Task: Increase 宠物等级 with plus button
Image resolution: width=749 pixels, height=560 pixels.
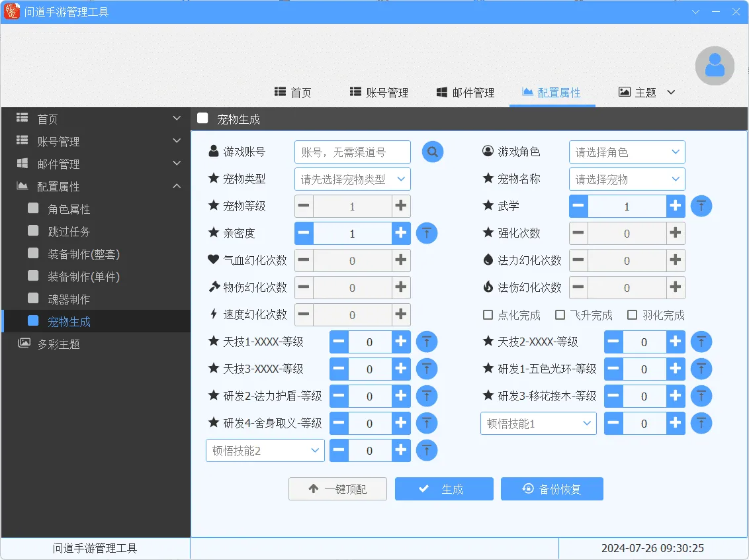Action: pos(401,207)
